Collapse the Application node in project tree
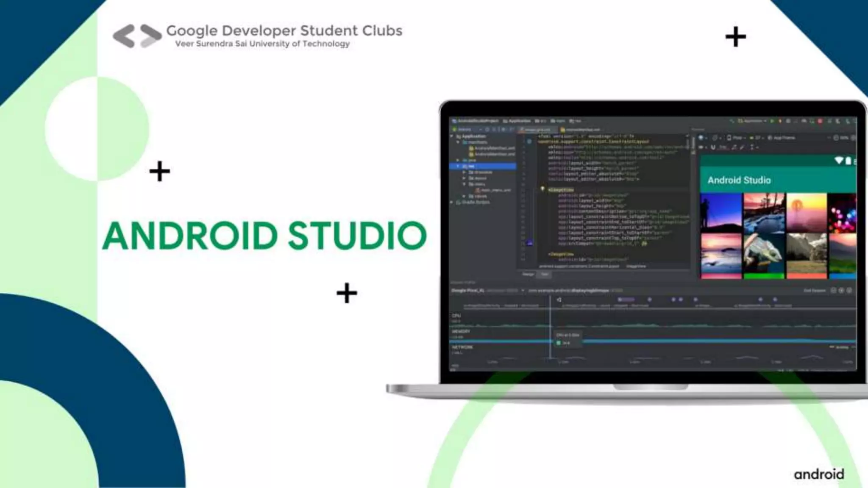 click(x=452, y=136)
